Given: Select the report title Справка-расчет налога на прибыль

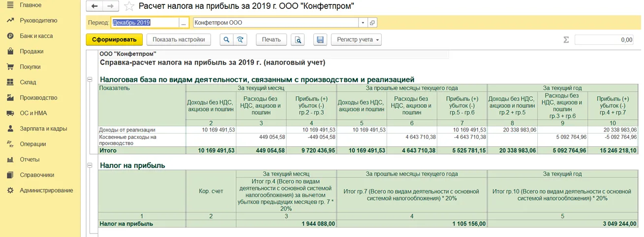Looking at the screenshot, I should 213,63.
